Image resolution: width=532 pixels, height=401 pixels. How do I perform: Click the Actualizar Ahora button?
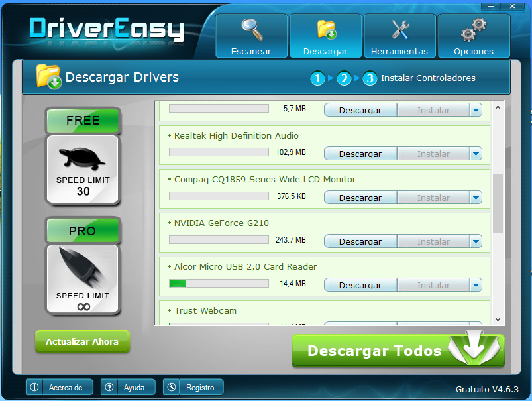pos(82,341)
